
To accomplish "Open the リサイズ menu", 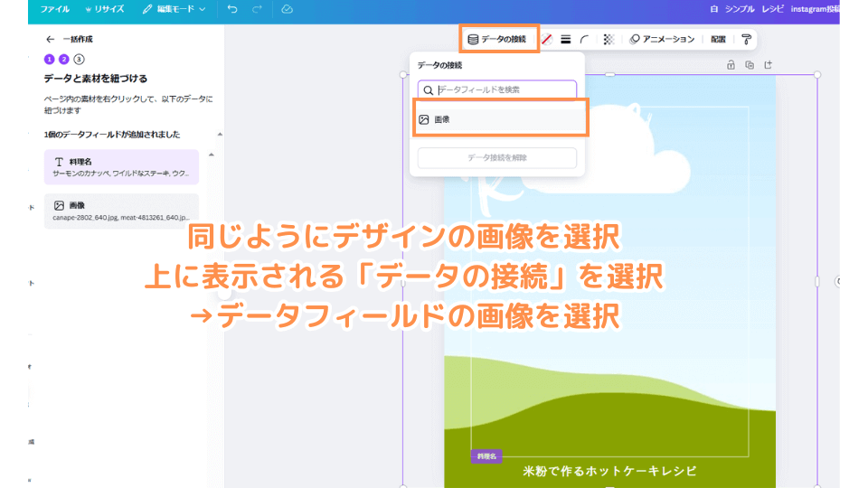I will (105, 9).
